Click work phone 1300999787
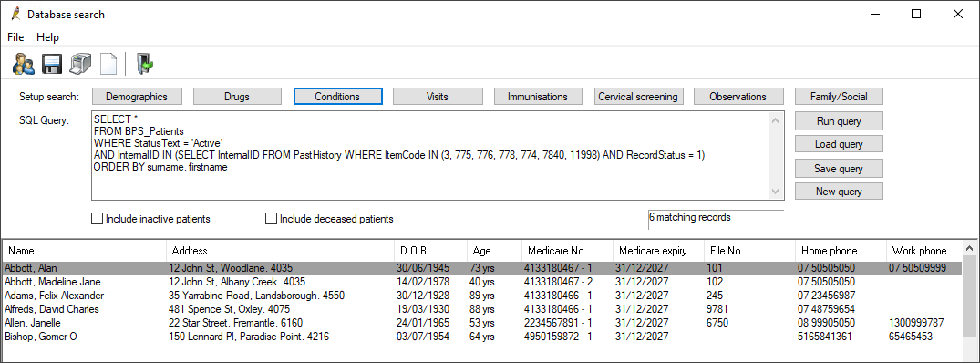 (915, 323)
